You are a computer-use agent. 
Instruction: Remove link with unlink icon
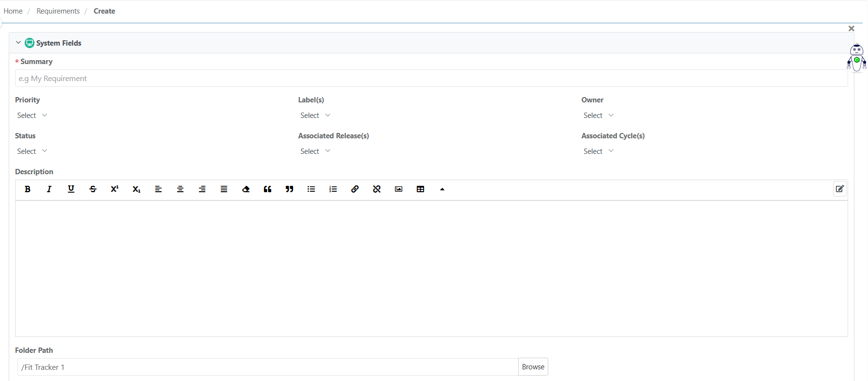click(377, 189)
